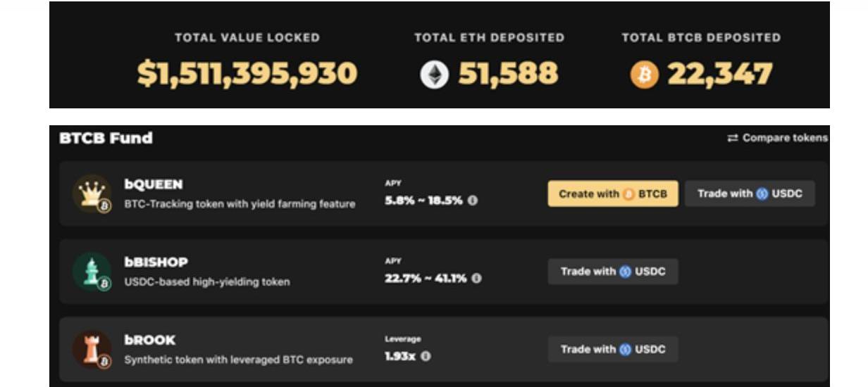This screenshot has width=868, height=387.
Task: Click bROOK Trade with USDC button
Action: [x=613, y=349]
